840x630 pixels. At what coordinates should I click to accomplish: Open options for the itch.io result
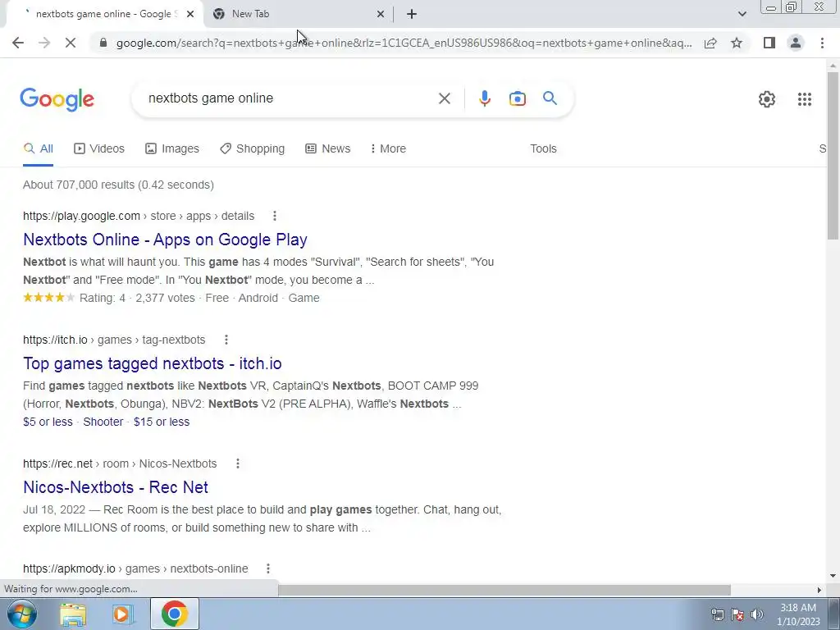pyautogui.click(x=226, y=340)
